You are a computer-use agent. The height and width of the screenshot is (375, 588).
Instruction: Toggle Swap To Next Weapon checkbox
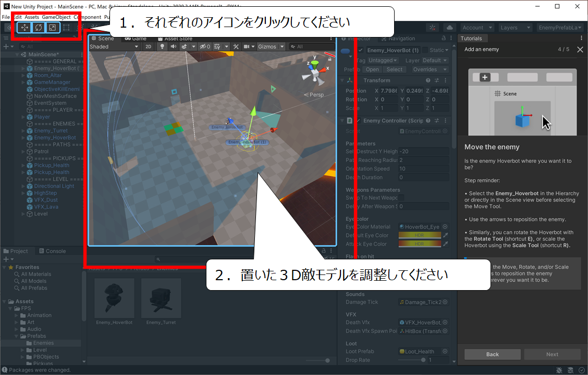tap(401, 198)
